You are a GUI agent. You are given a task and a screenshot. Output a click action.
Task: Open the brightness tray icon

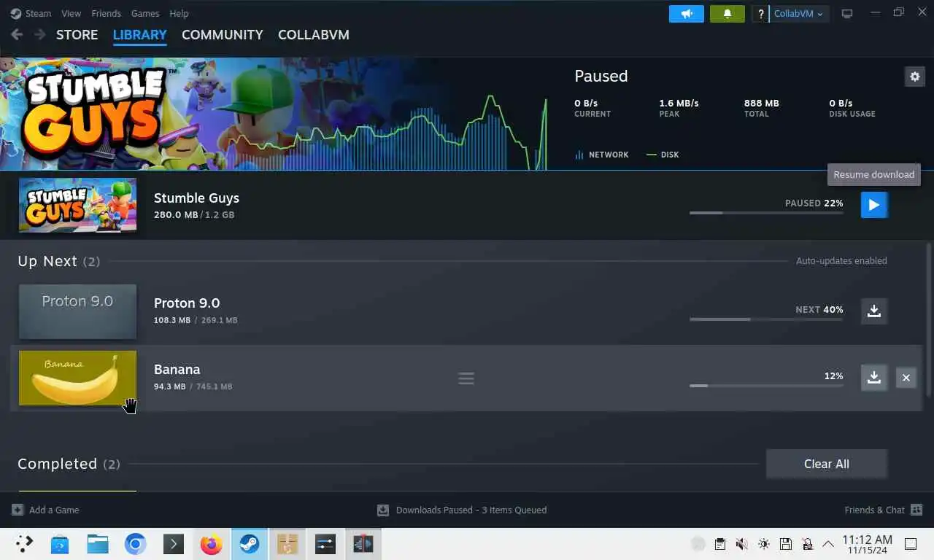coord(764,544)
